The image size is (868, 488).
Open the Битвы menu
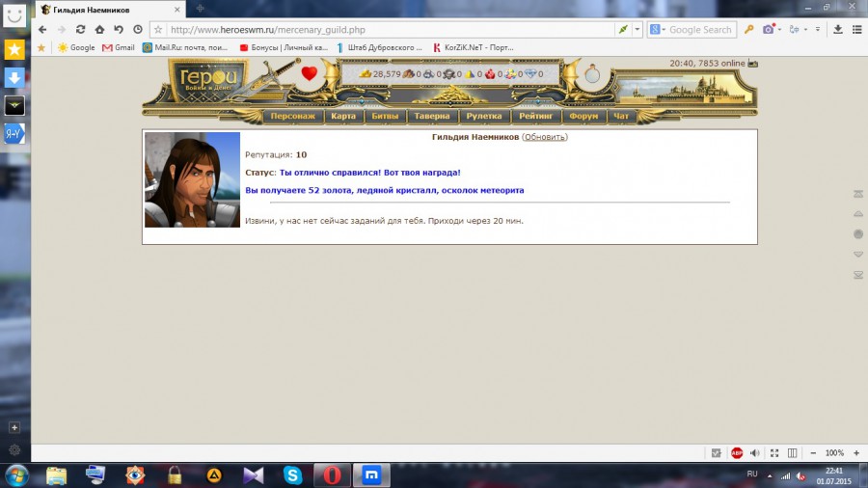point(385,116)
